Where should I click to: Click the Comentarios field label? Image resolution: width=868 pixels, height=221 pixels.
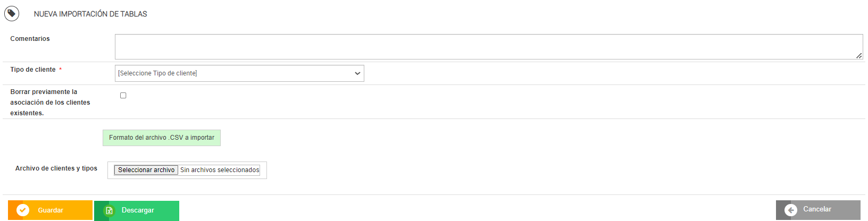[x=30, y=39]
